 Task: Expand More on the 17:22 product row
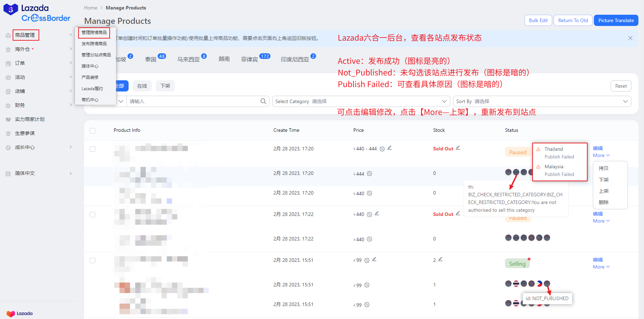601,221
